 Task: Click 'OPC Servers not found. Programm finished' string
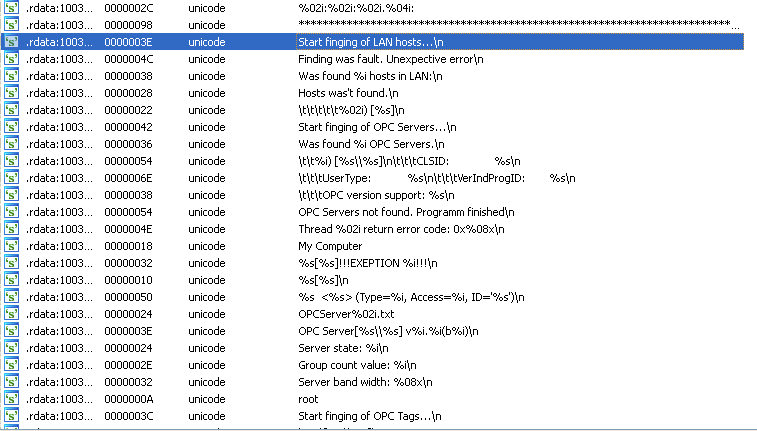pos(406,212)
